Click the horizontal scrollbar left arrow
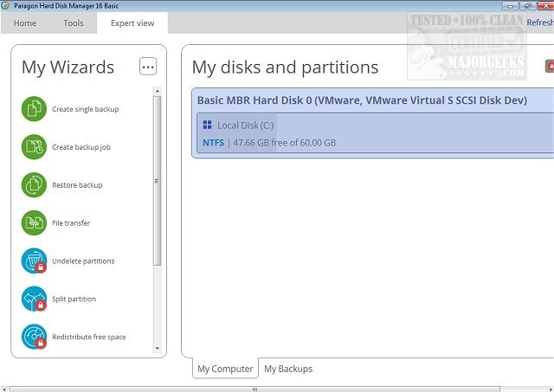554x392 pixels. click(x=4, y=389)
